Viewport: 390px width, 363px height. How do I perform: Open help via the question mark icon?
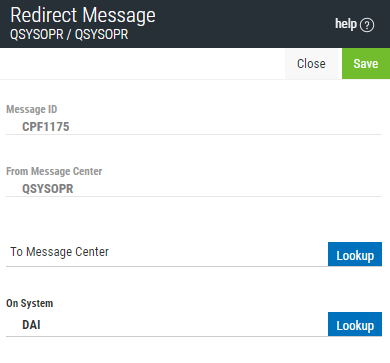pyautogui.click(x=367, y=25)
